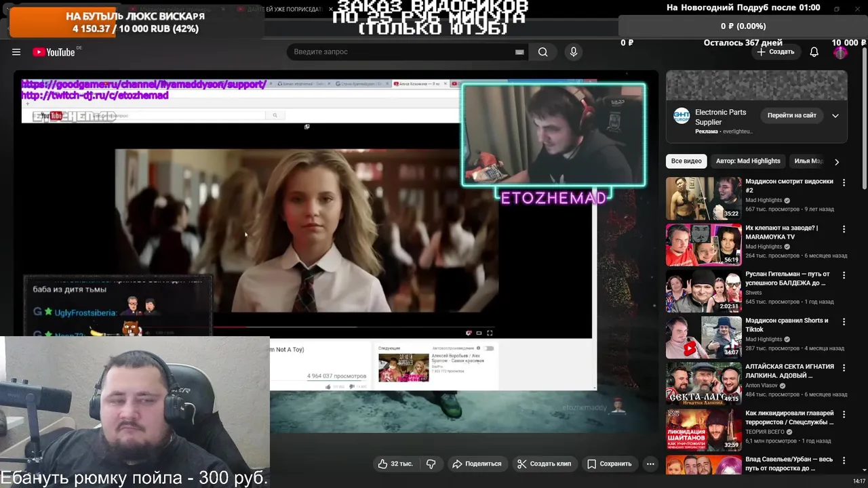Click the Поделиться share button
This screenshot has width=868, height=488.
[x=477, y=464]
